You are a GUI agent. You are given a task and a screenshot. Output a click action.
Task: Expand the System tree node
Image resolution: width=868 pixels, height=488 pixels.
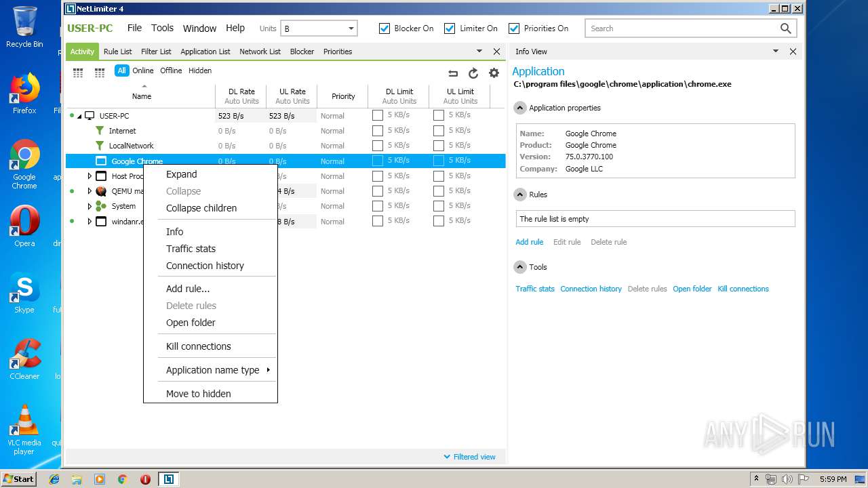point(90,206)
